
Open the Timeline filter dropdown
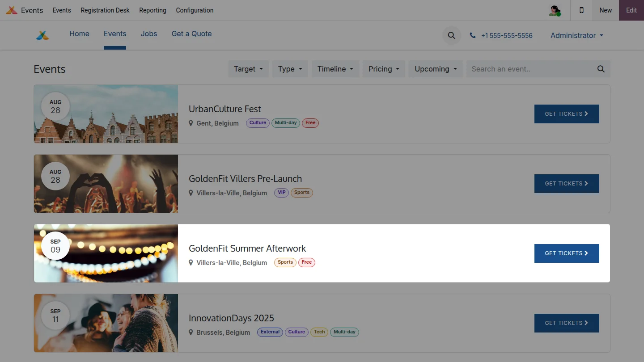coord(335,69)
